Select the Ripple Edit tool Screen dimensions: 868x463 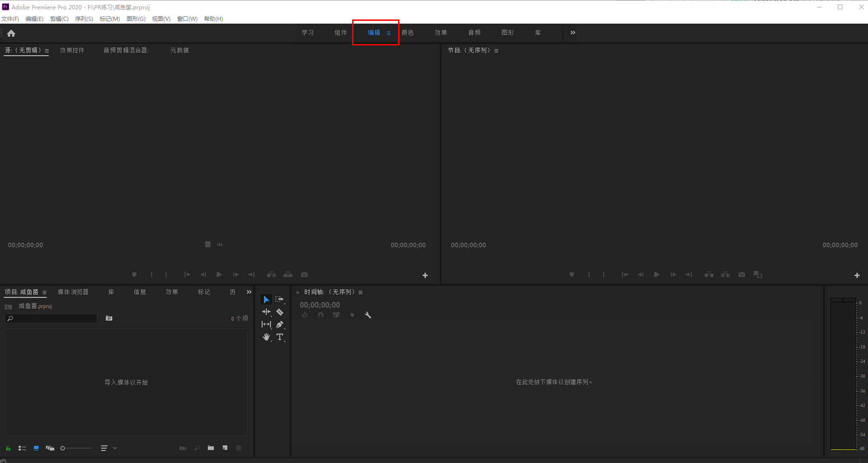[x=266, y=312]
